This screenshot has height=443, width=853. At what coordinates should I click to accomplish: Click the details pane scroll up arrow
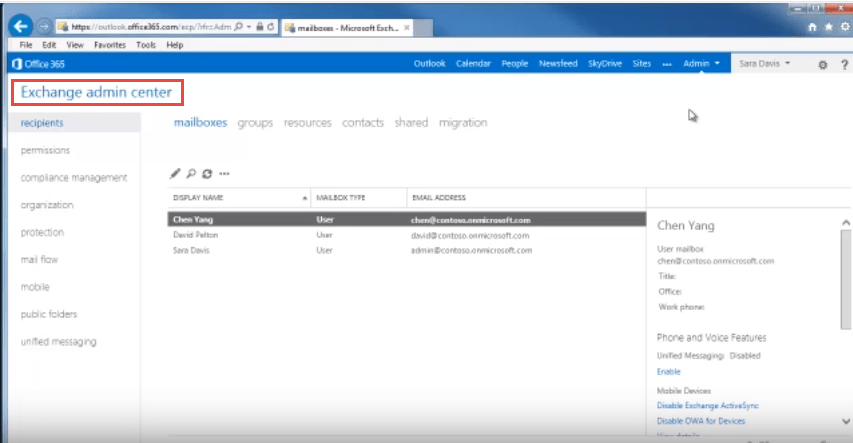845,223
